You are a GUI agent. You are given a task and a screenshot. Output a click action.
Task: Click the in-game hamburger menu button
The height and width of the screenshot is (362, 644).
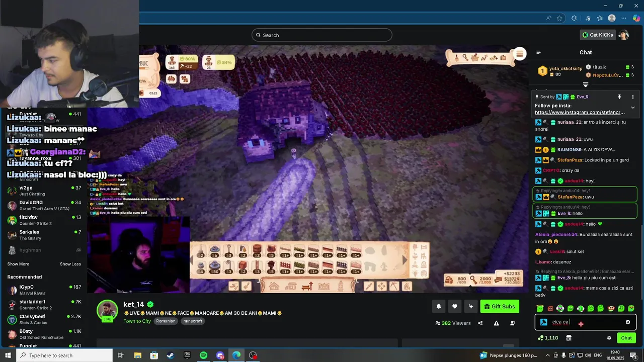tap(520, 54)
